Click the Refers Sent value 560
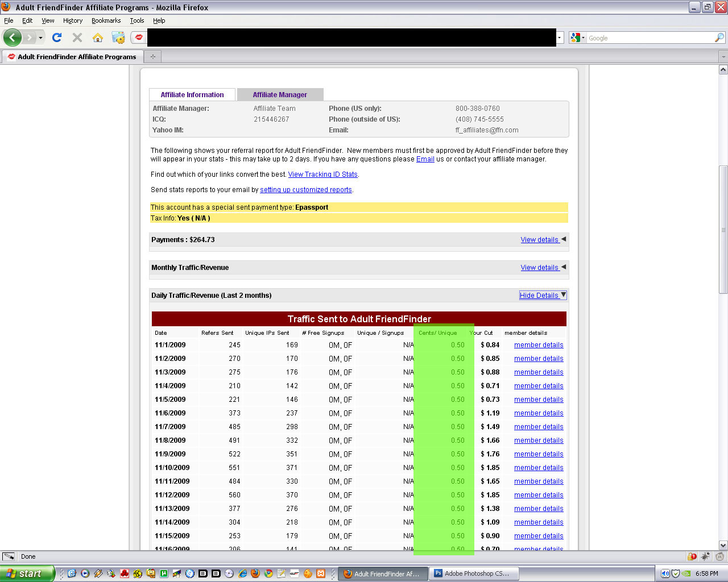 234,495
